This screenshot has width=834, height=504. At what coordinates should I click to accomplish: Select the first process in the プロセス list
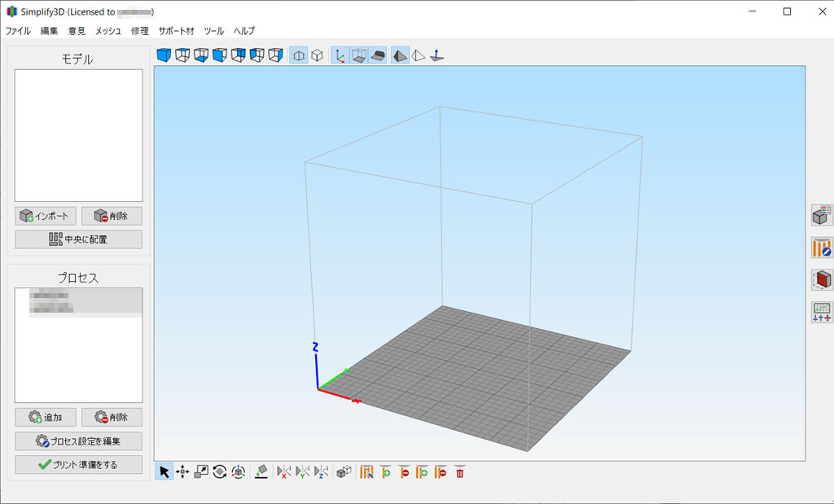pyautogui.click(x=77, y=295)
